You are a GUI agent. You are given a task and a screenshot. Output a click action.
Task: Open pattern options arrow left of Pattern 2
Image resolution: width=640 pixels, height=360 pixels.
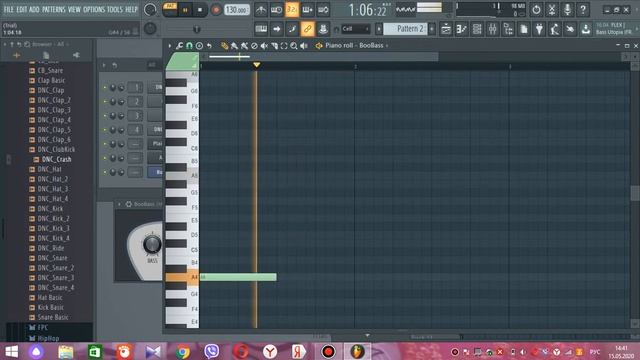pyautogui.click(x=379, y=29)
